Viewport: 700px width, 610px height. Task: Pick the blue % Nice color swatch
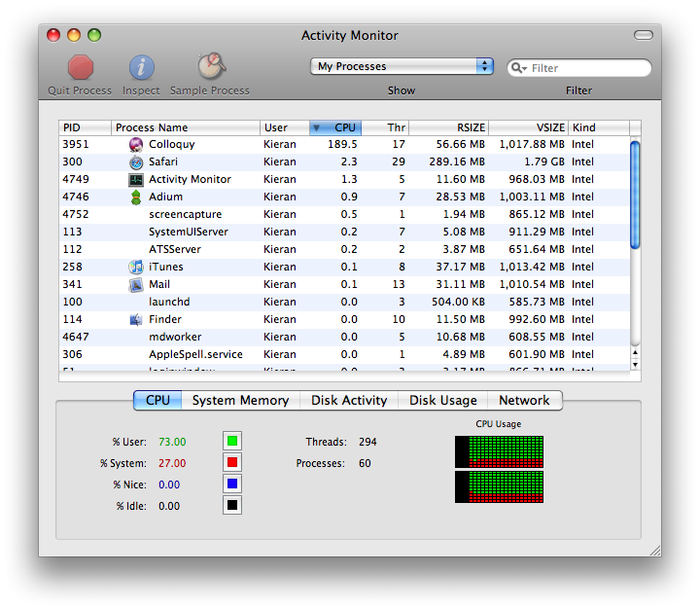coord(232,484)
